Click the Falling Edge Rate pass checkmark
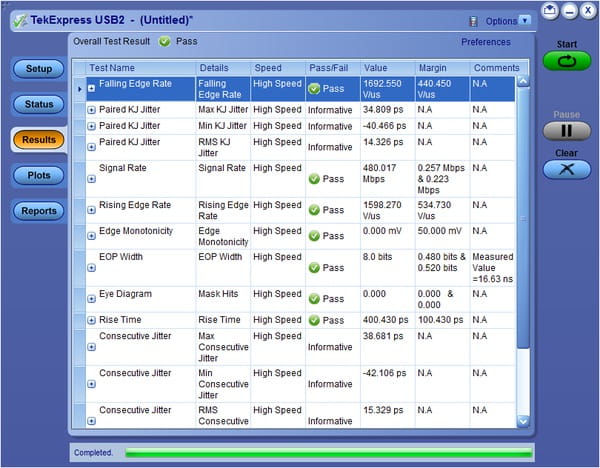600x468 pixels. (314, 89)
